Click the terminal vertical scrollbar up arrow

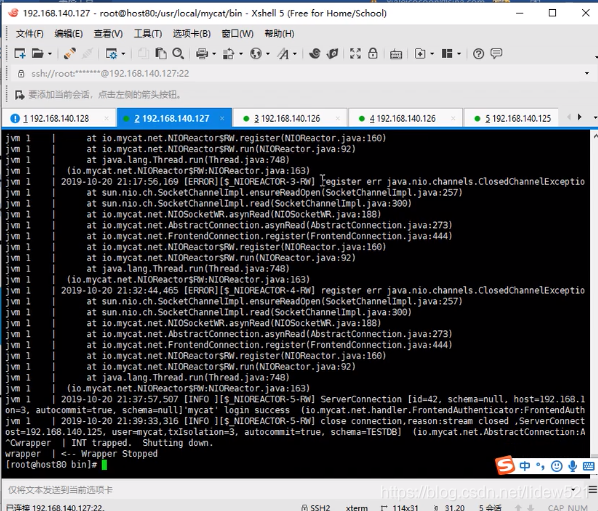[594, 135]
